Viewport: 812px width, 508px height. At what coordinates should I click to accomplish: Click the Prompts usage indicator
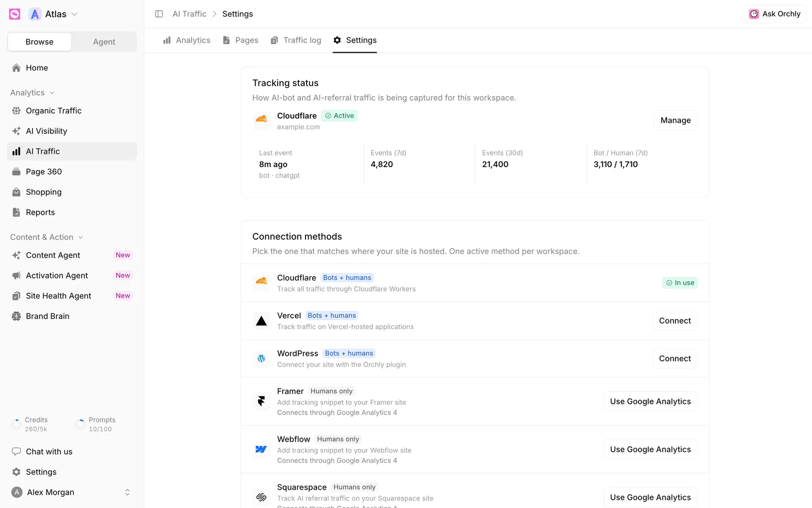[95, 424]
